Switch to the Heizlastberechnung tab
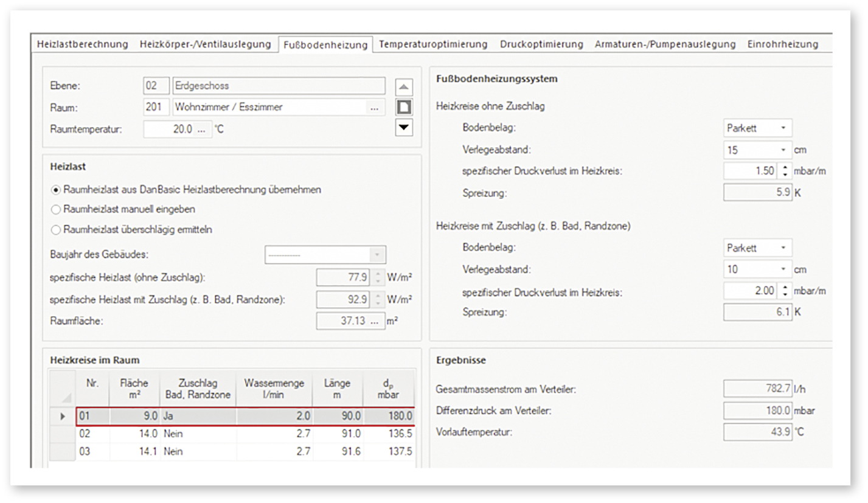868x503 pixels. pos(83,44)
